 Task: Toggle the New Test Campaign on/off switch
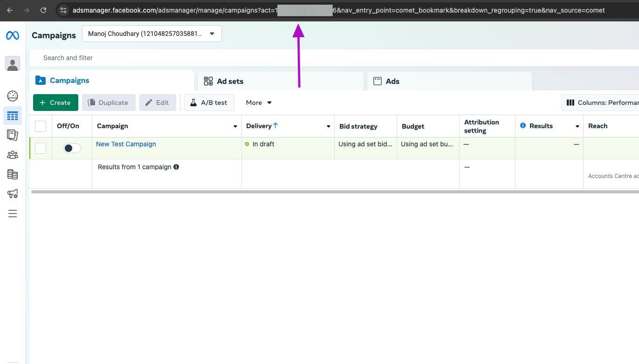tap(72, 148)
